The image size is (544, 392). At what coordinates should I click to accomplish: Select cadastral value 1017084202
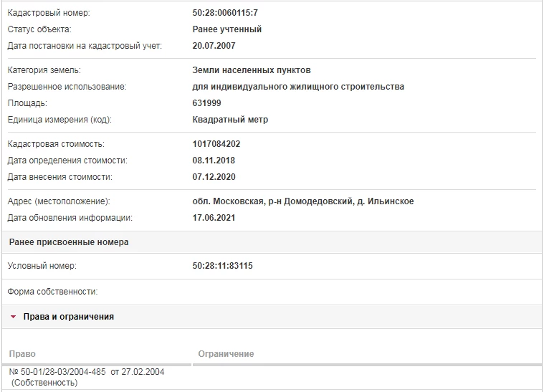(x=216, y=144)
